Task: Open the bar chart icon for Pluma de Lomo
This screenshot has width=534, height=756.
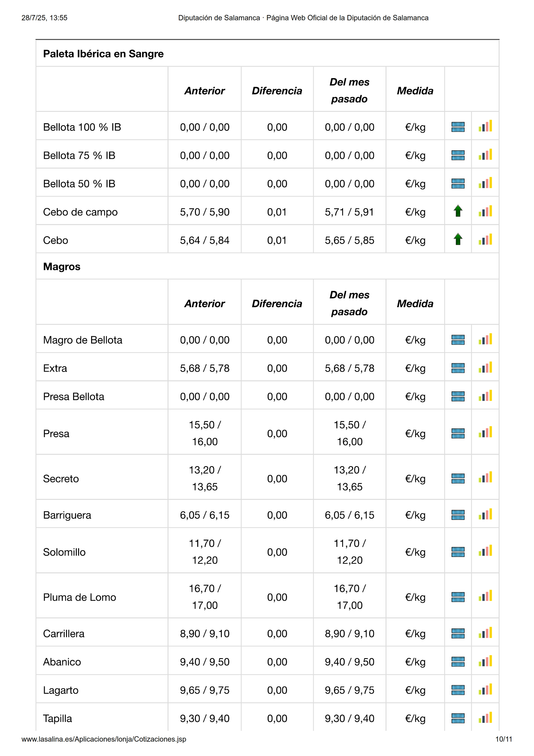Action: point(485,596)
